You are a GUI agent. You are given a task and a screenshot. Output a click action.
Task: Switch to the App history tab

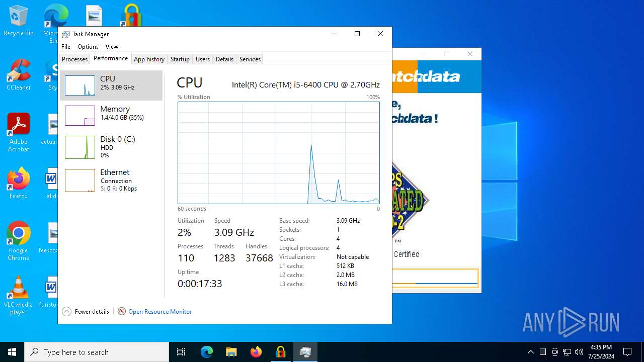(149, 59)
